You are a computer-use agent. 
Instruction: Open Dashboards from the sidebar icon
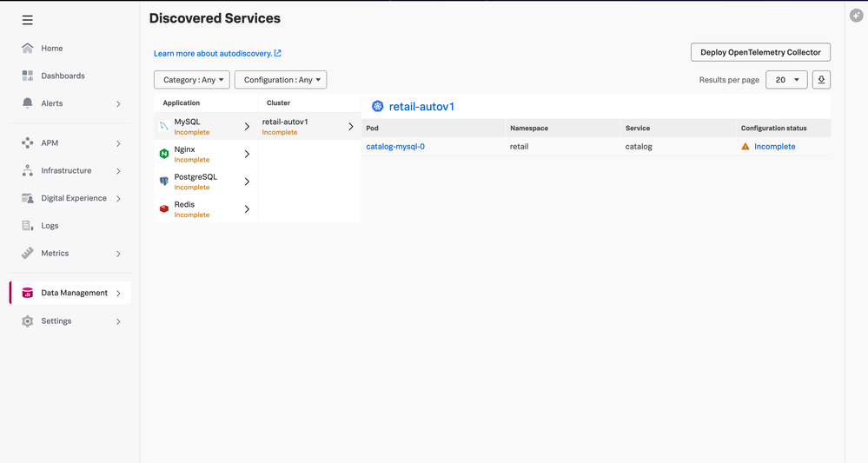coord(28,76)
